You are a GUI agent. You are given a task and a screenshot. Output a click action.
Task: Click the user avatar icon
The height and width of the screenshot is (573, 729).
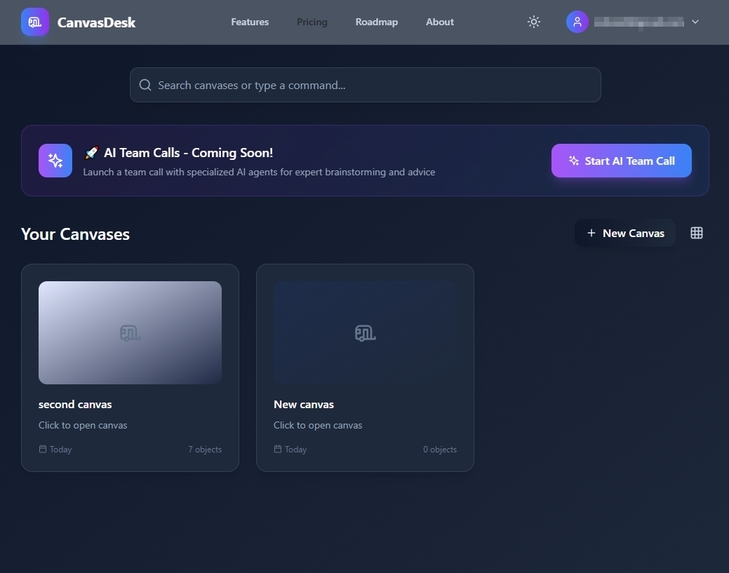pos(577,22)
